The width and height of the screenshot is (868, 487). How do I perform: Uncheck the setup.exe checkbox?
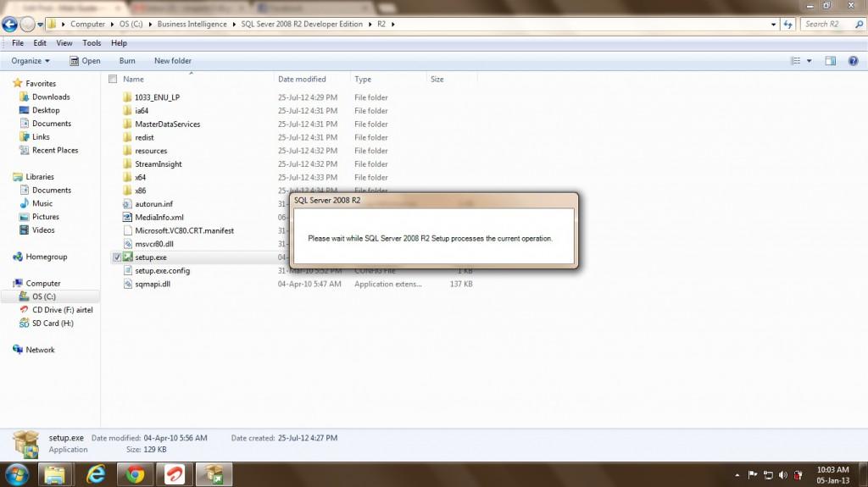pyautogui.click(x=117, y=257)
